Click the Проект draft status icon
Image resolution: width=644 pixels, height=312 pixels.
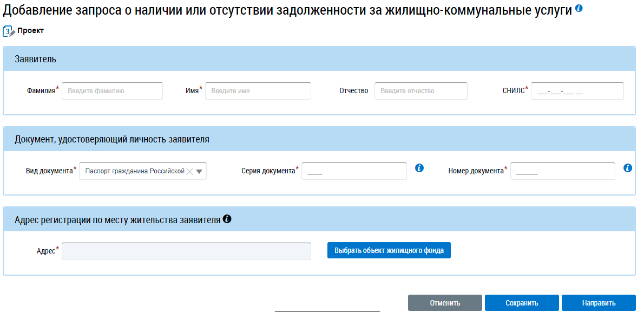click(9, 31)
